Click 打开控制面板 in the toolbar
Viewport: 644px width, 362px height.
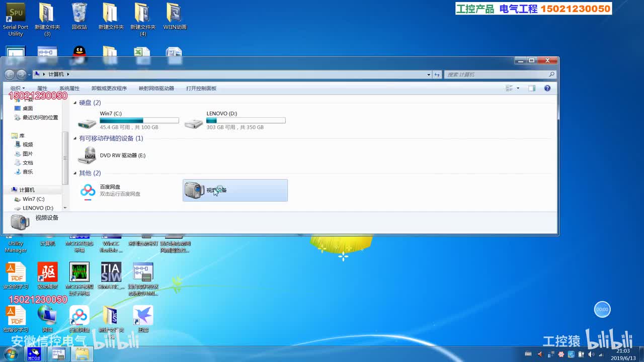[201, 88]
